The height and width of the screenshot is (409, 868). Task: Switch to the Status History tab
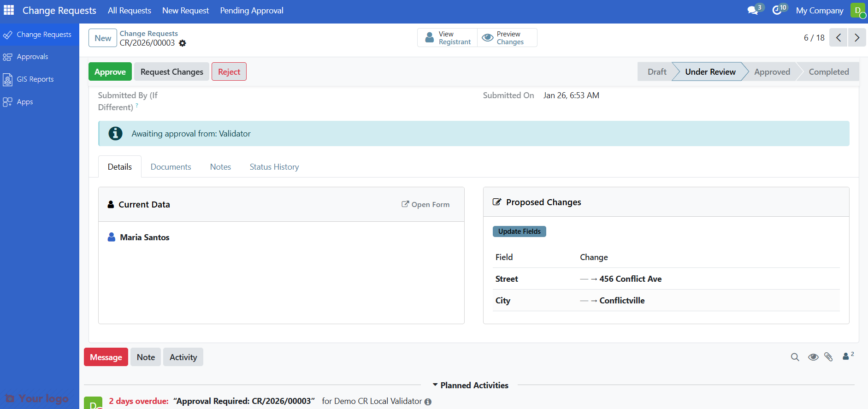tap(274, 167)
